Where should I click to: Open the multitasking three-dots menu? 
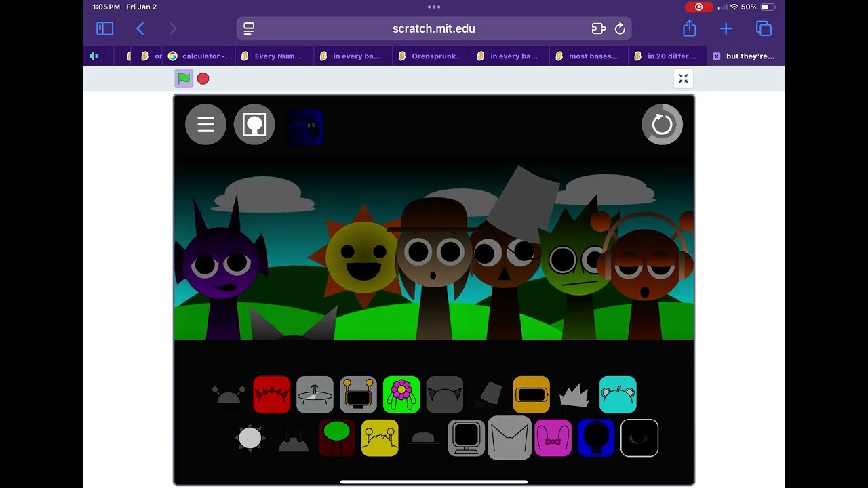pyautogui.click(x=434, y=7)
